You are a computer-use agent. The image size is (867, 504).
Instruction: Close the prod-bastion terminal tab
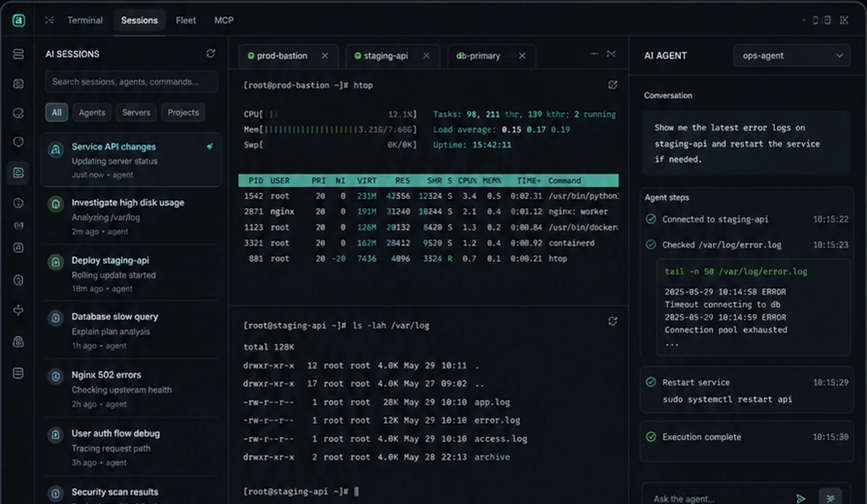[325, 56]
